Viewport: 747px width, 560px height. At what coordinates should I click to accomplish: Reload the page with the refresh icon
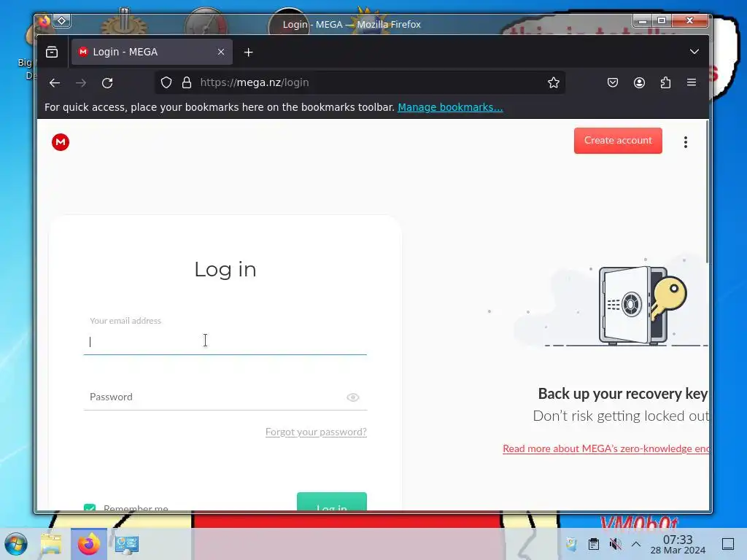[107, 83]
